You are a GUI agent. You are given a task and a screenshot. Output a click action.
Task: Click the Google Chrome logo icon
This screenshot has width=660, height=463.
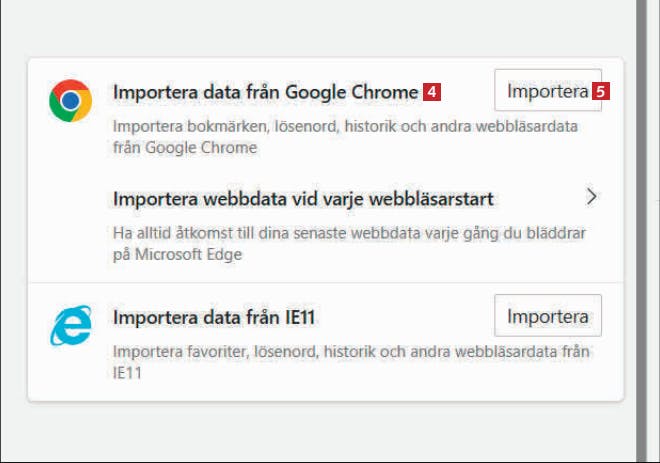pos(70,101)
